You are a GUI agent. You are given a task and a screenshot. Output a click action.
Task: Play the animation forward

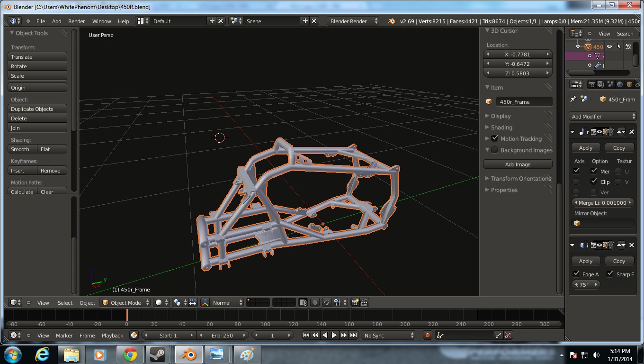click(x=334, y=335)
